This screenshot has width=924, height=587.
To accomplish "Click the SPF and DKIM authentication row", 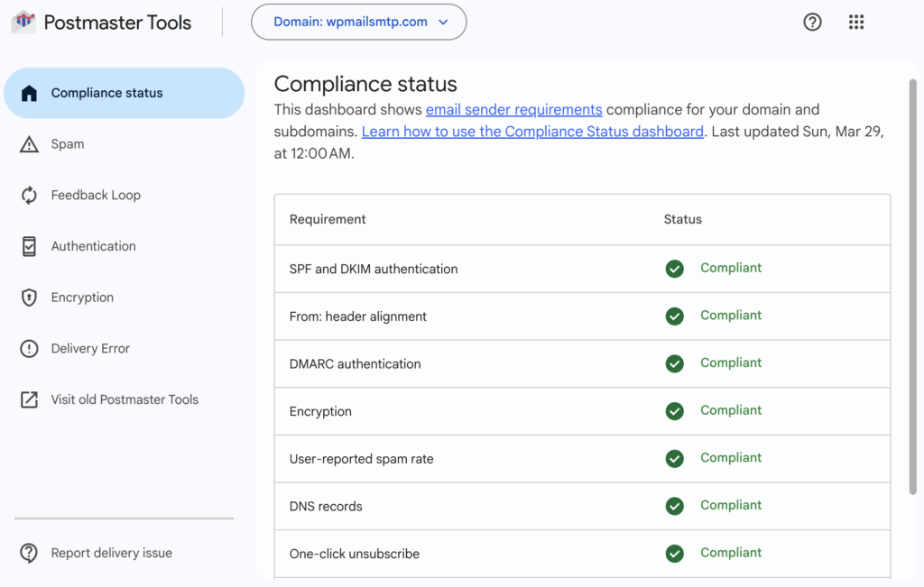I will [x=374, y=269].
